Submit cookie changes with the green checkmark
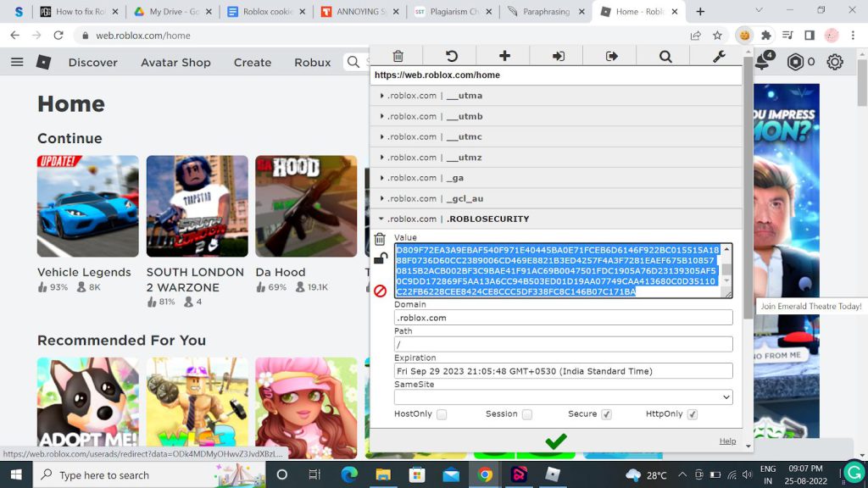 click(557, 441)
